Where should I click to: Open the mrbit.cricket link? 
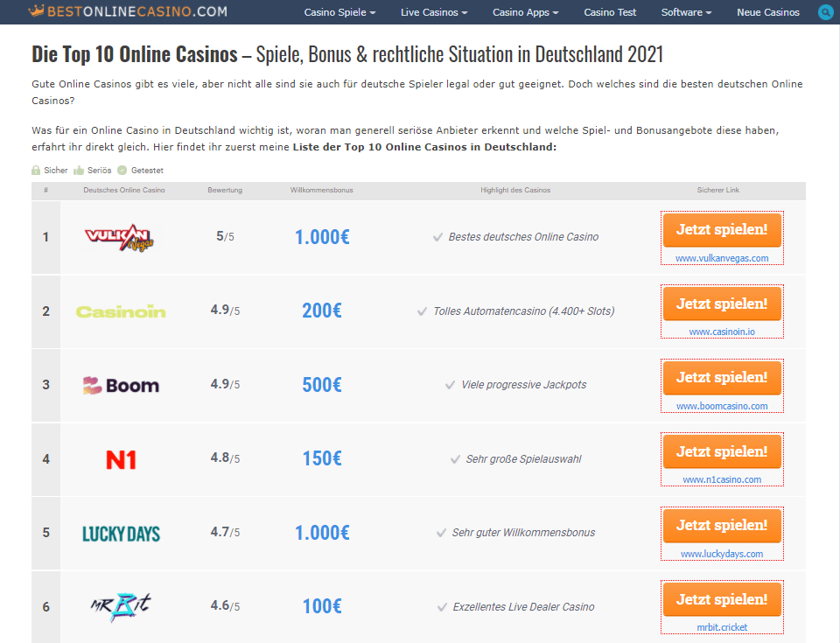(x=722, y=627)
